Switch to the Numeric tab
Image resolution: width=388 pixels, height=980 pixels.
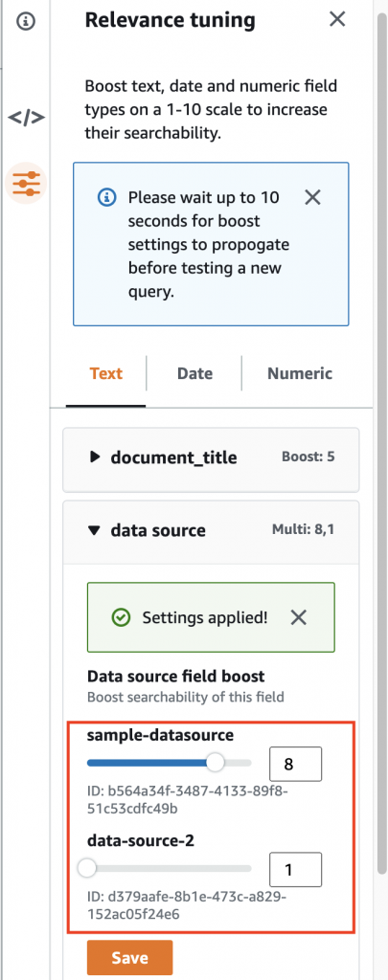(x=300, y=374)
